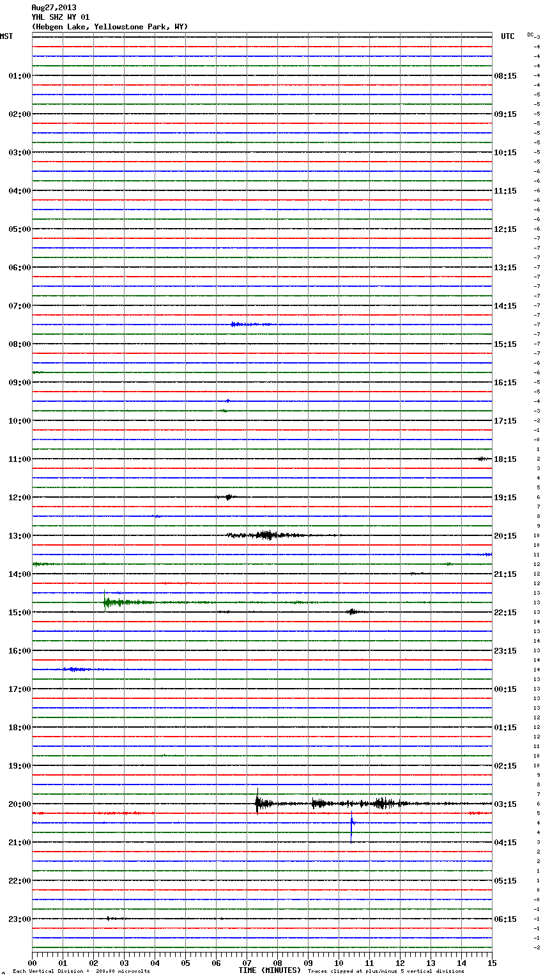Select the 08:00 MST hour label
543x980 pixels.
click(19, 344)
